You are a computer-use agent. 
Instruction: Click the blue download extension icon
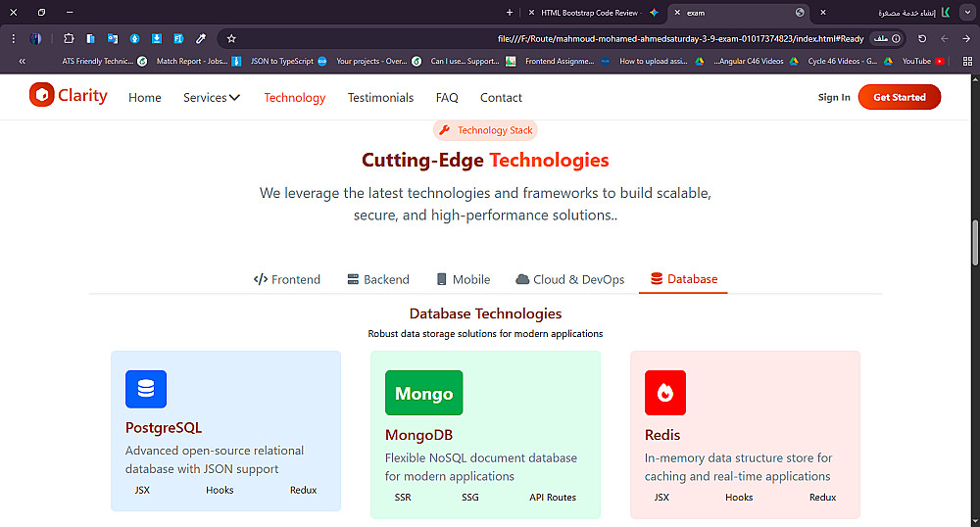156,39
